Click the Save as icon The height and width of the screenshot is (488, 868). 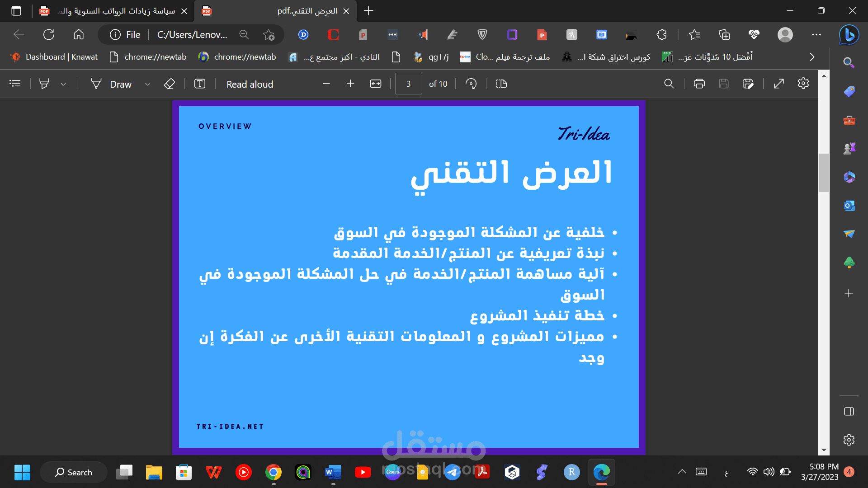tap(748, 84)
